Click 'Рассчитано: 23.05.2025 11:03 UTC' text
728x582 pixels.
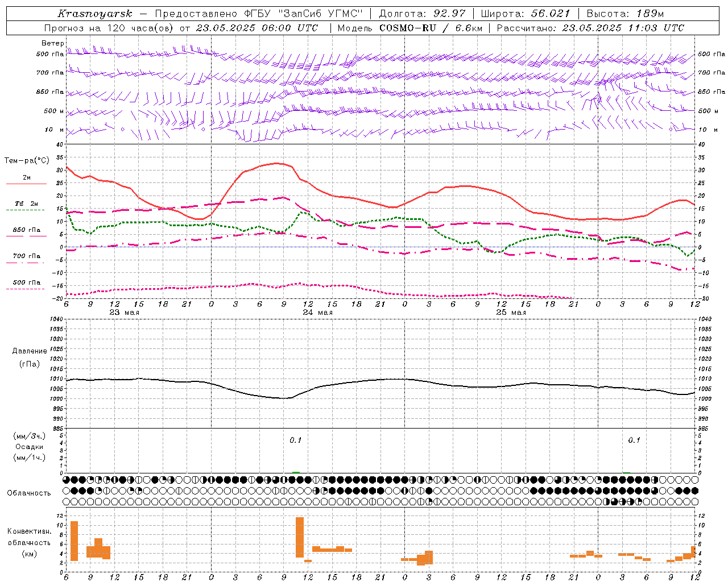tap(590, 28)
